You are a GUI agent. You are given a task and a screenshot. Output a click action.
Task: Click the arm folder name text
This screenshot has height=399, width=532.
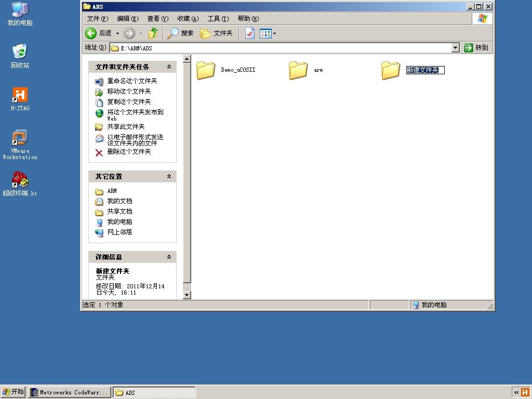tap(318, 70)
